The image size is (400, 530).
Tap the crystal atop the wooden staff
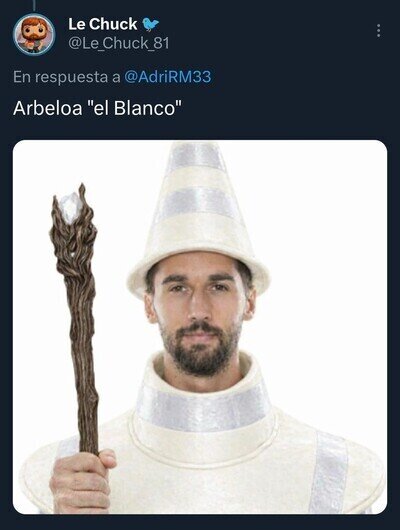coord(70,206)
